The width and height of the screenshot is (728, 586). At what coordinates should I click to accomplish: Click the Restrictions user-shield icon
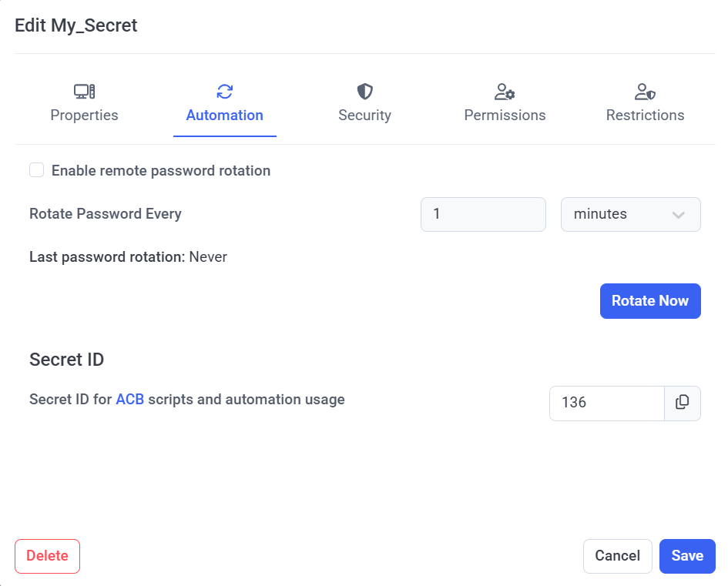click(x=645, y=92)
